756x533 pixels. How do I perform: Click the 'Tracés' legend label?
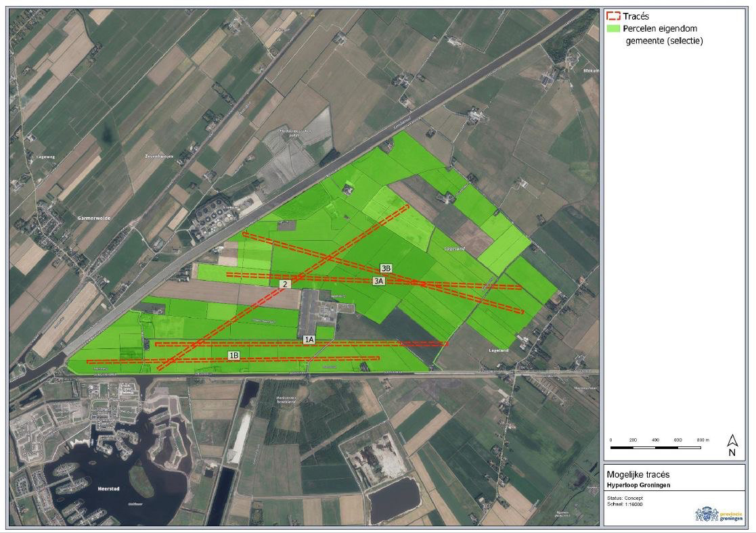[x=636, y=16]
